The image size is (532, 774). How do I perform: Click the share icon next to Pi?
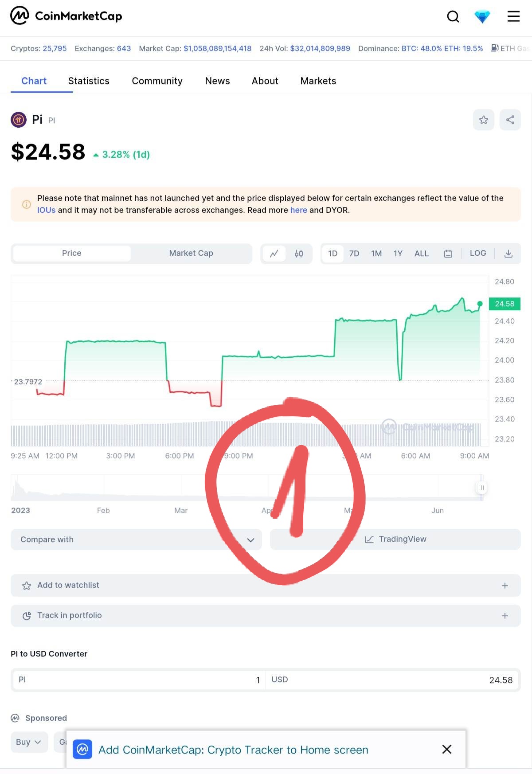(510, 120)
